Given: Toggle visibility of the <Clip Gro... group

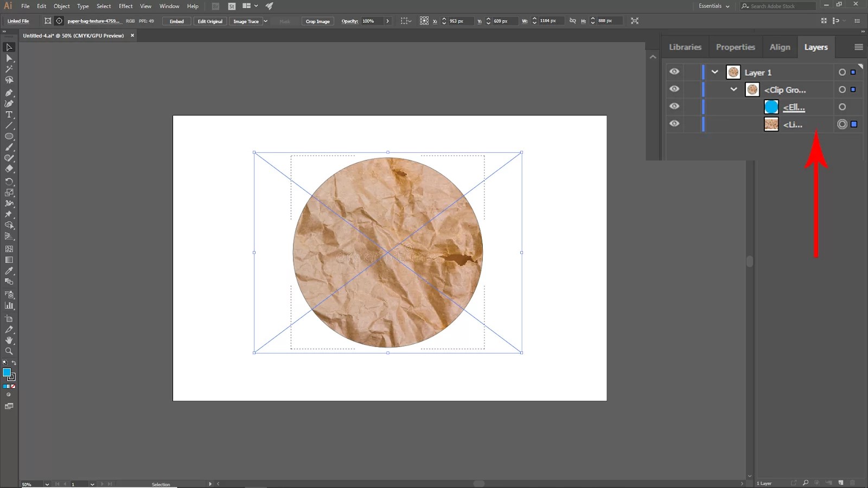Looking at the screenshot, I should coord(674,89).
